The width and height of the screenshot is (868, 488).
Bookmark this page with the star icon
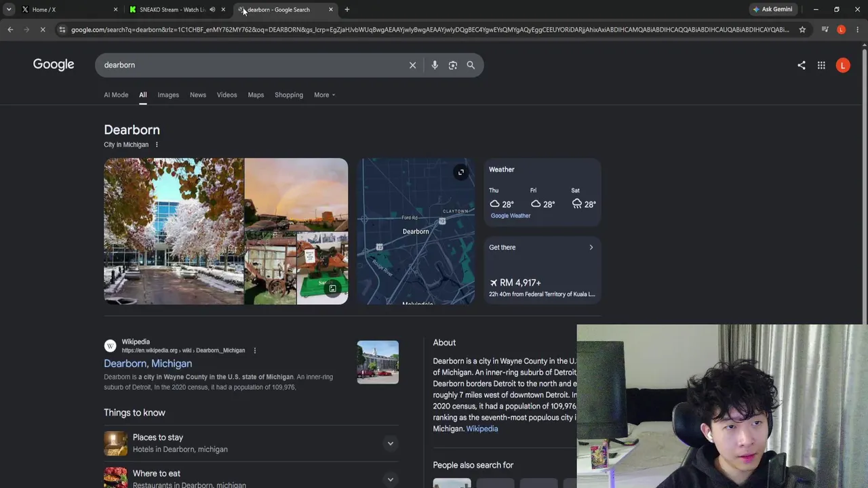pos(802,30)
